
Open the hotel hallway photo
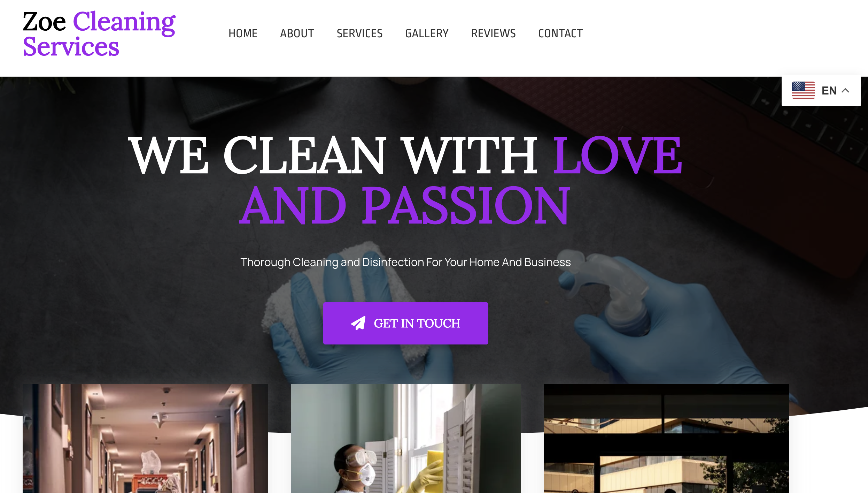pyautogui.click(x=145, y=438)
